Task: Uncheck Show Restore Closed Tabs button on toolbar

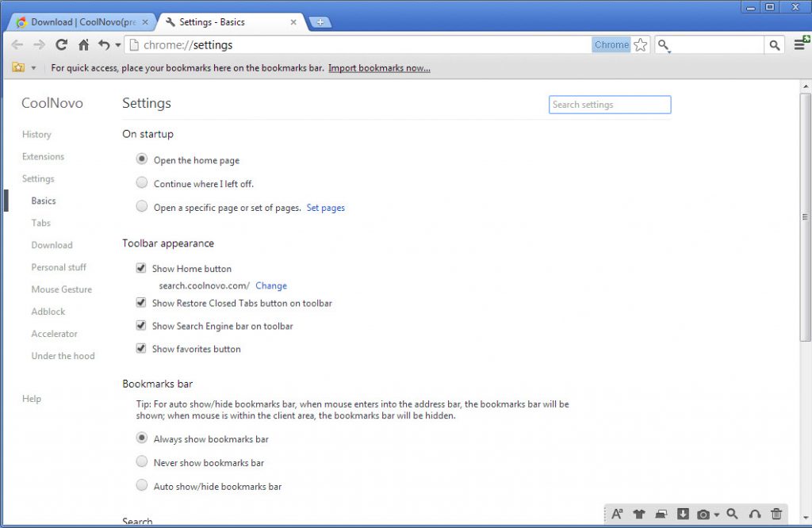Action: click(141, 302)
